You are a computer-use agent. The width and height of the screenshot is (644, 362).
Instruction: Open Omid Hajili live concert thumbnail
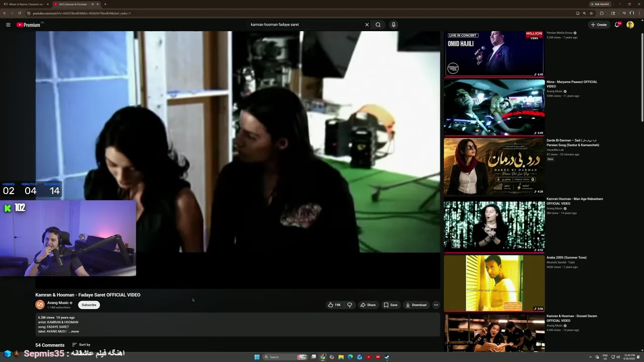click(x=494, y=54)
